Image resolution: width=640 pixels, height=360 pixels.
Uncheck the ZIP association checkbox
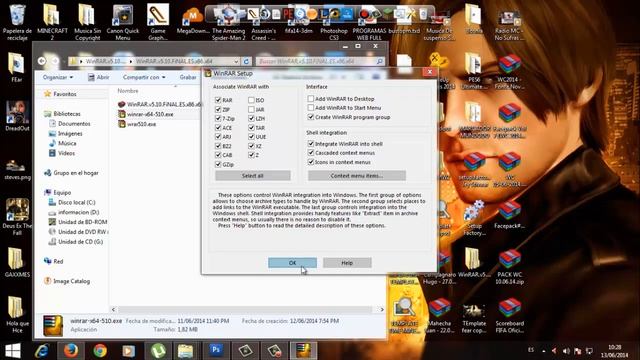[x=218, y=109]
